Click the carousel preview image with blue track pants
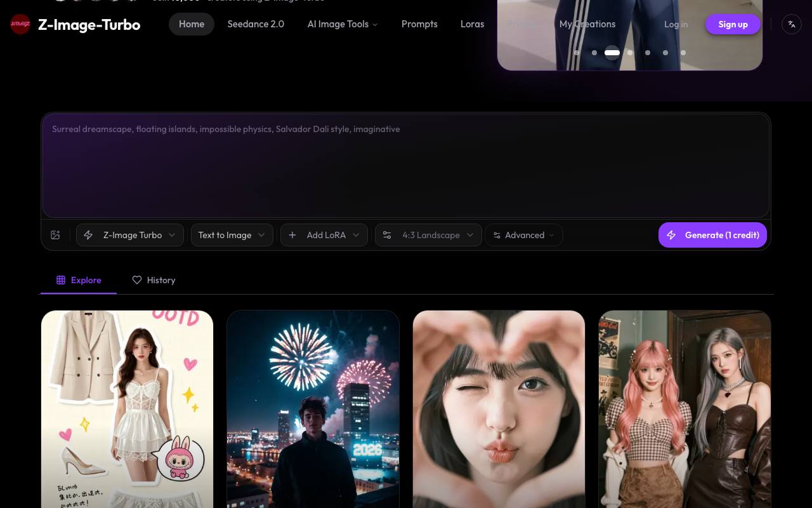 [x=630, y=35]
